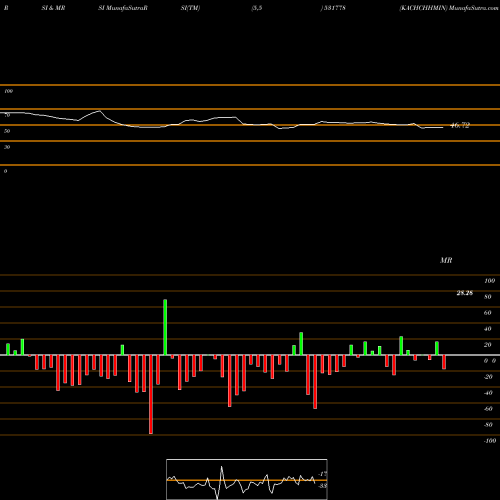
Task: Click the MR axis label -100
Action: tap(490, 441)
